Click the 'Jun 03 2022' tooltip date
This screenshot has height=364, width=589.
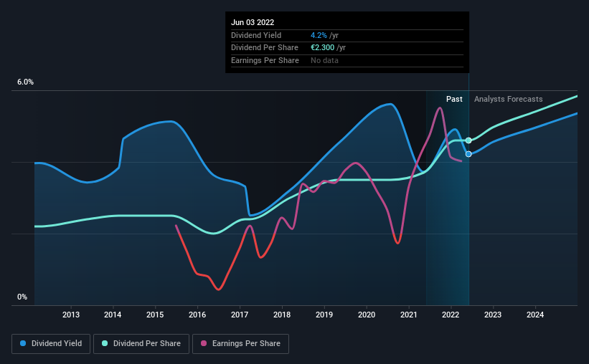pyautogui.click(x=253, y=22)
